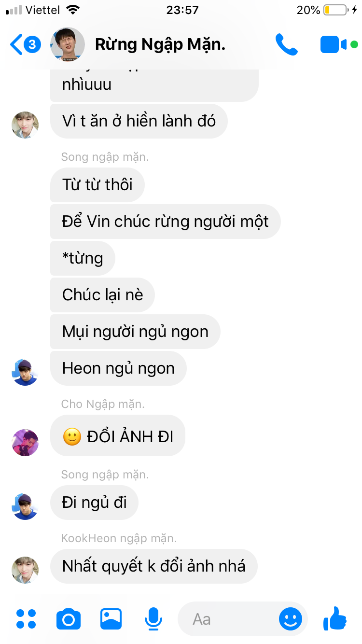
Task: Tap the 'Nhất quyết k đổi ảnh nhá' message
Action: coord(154,566)
